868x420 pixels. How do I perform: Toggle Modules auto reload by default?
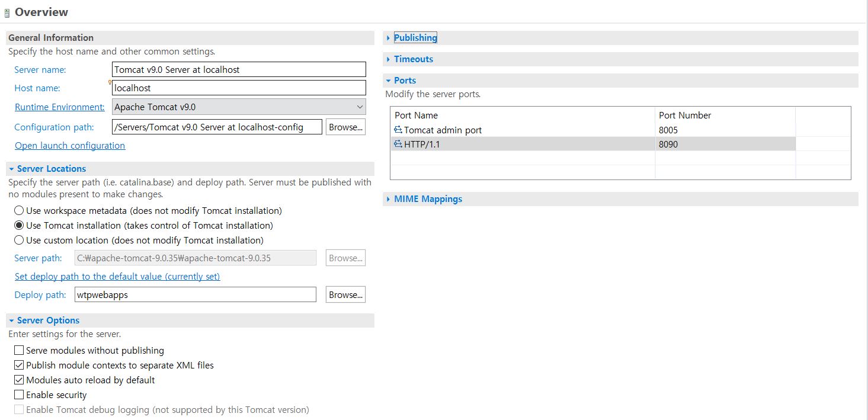click(19, 380)
